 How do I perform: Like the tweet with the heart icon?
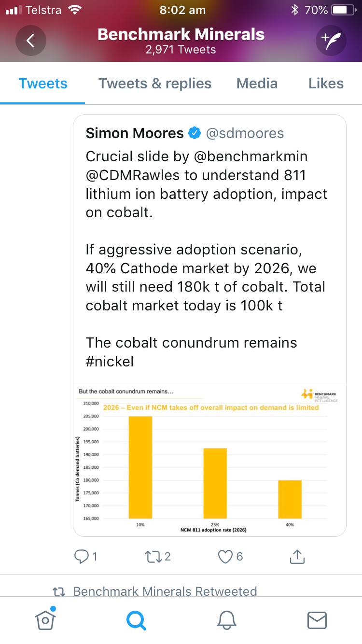(225, 557)
